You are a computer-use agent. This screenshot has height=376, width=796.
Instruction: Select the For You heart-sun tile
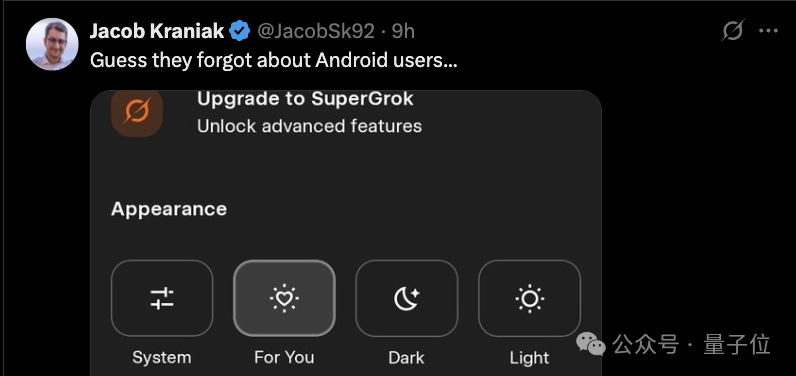tap(284, 298)
